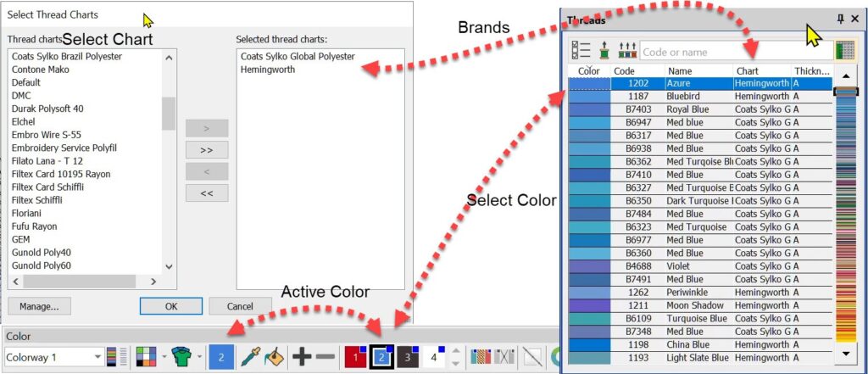Viewport: 868px width, 374px height.
Task: Select white palette color 4
Action: pyautogui.click(x=435, y=357)
